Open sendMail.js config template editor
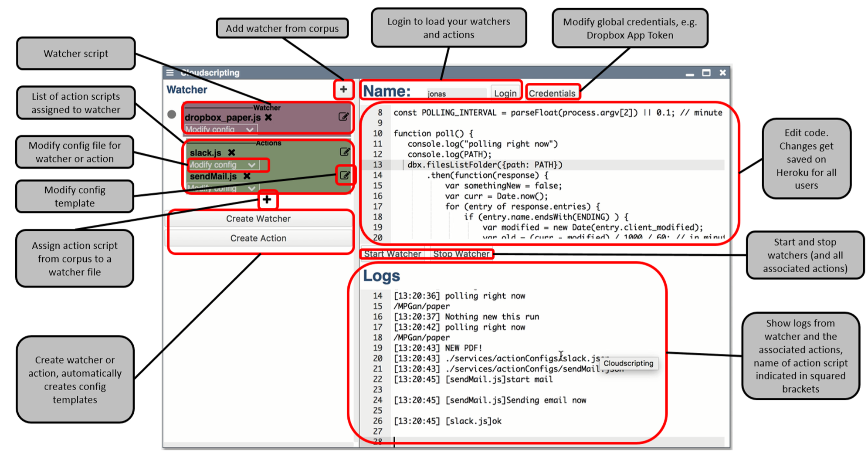This screenshot has width=868, height=453. pos(345,176)
